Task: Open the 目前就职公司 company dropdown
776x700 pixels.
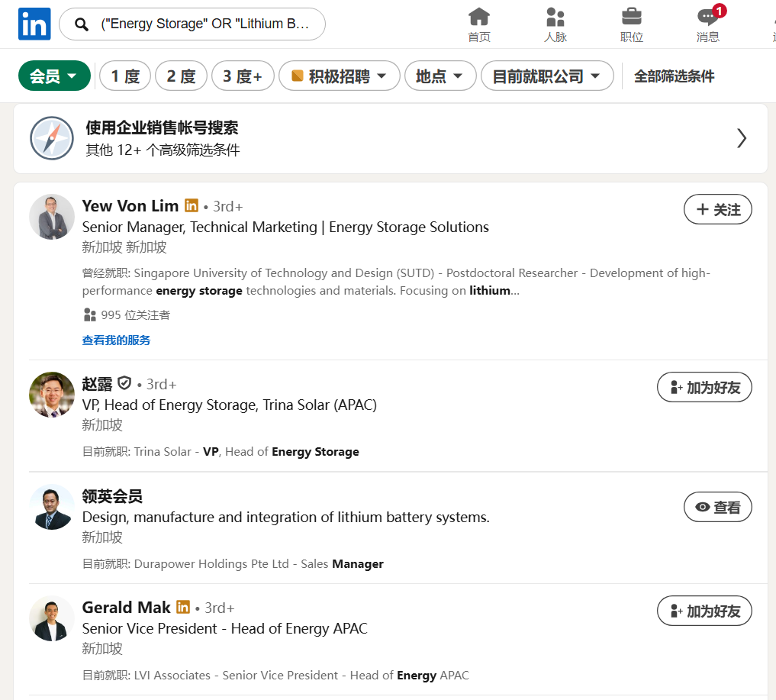Action: [x=546, y=76]
